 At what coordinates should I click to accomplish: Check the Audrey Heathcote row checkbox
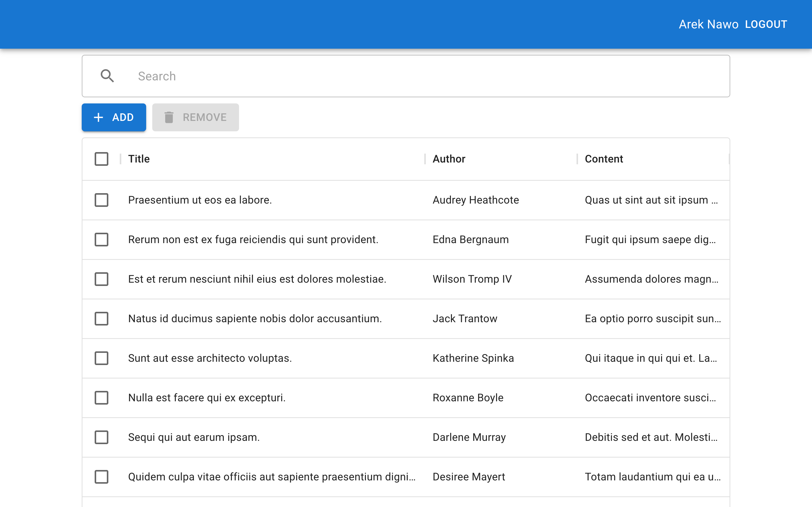101,200
